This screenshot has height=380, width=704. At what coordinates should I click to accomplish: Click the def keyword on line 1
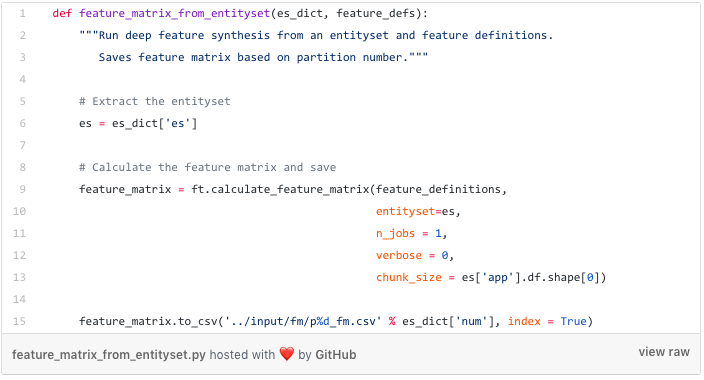point(62,13)
